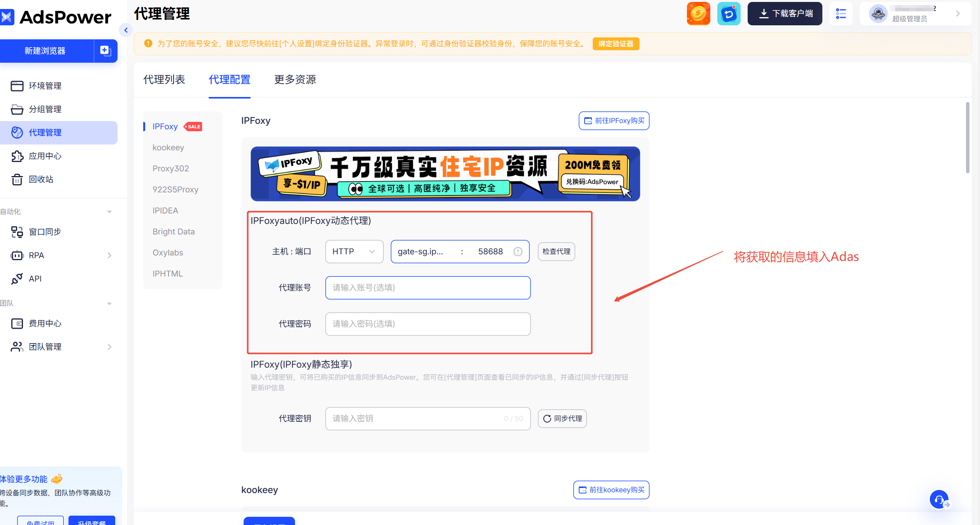Viewport: 980px width, 525px height.
Task: Open the HTTP protocol dropdown
Action: click(x=354, y=251)
